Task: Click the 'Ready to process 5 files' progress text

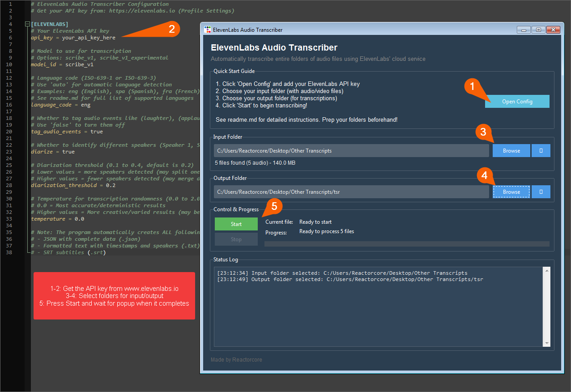Action: 327,231
